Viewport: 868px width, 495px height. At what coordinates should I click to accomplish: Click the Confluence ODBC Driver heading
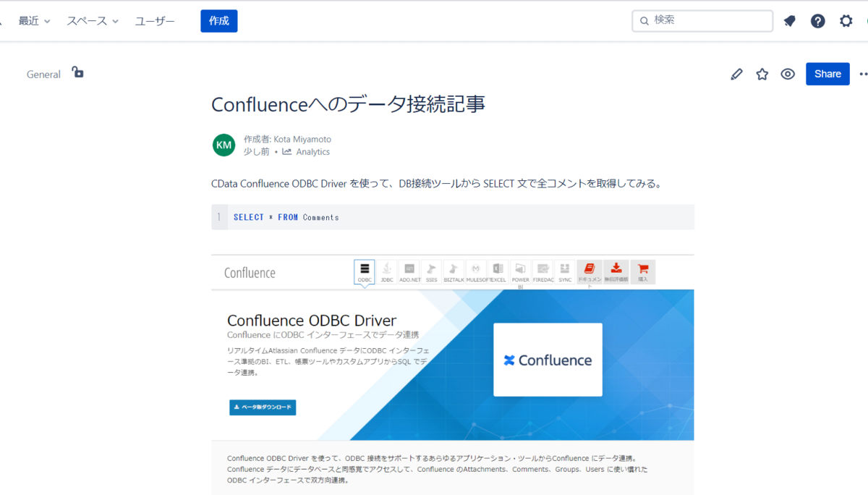[312, 321]
